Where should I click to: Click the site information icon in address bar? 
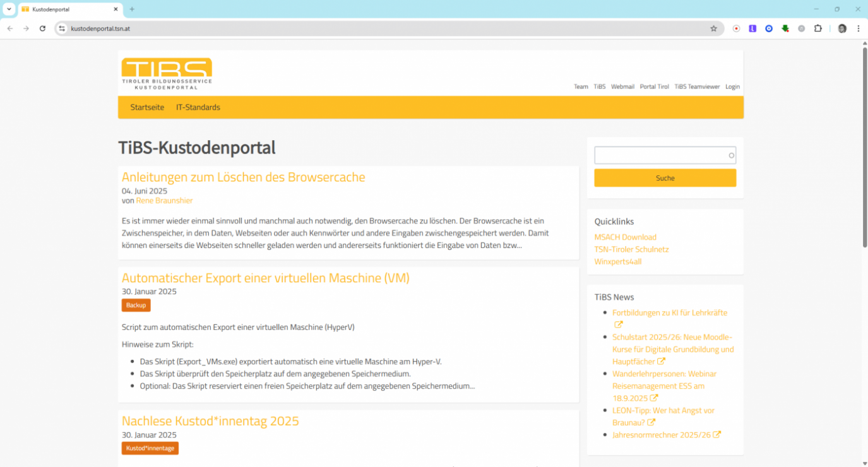[x=62, y=28]
